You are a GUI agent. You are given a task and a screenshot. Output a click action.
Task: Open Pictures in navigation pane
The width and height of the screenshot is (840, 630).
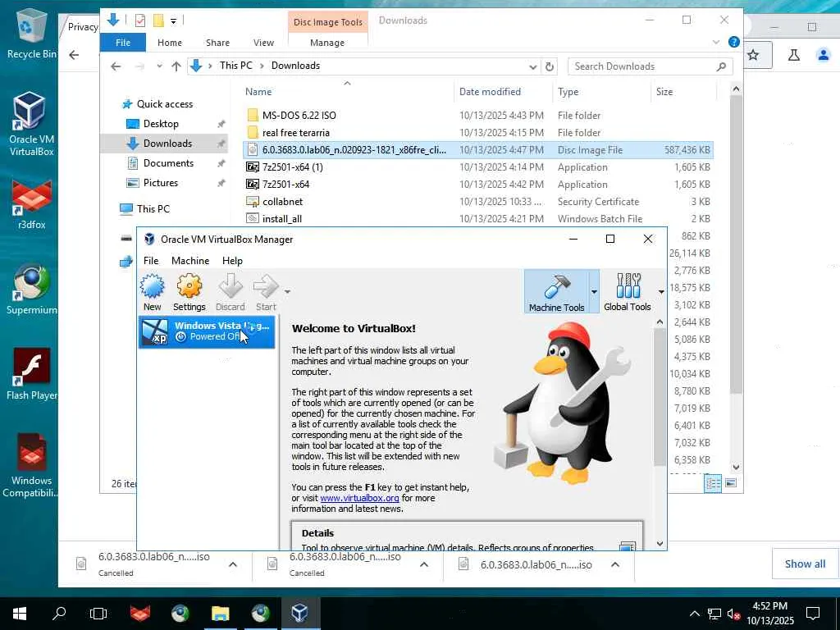(x=161, y=183)
